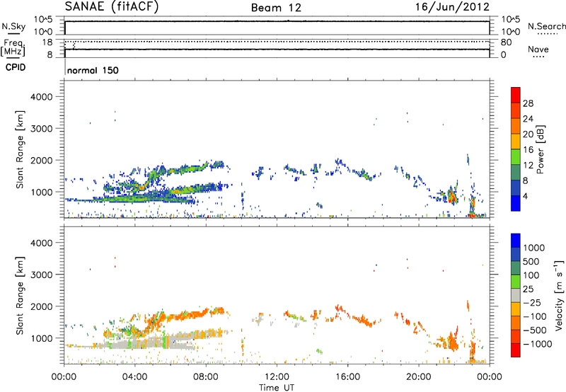Click the N.Search legend label
566x392 pixels.
click(x=546, y=26)
